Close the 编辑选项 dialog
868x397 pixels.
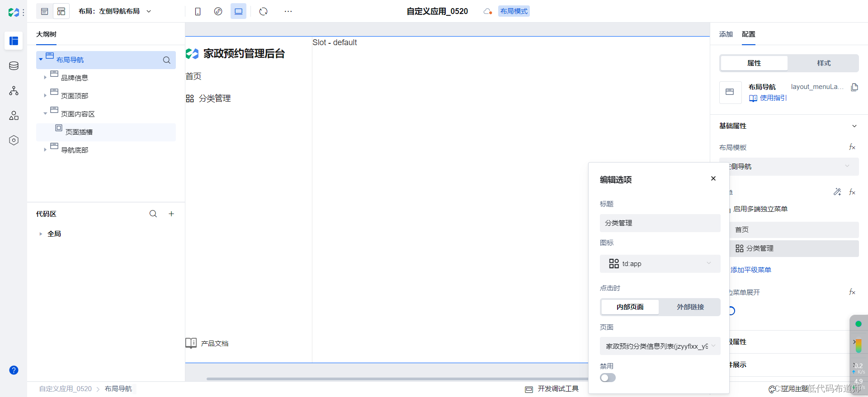[x=713, y=178]
